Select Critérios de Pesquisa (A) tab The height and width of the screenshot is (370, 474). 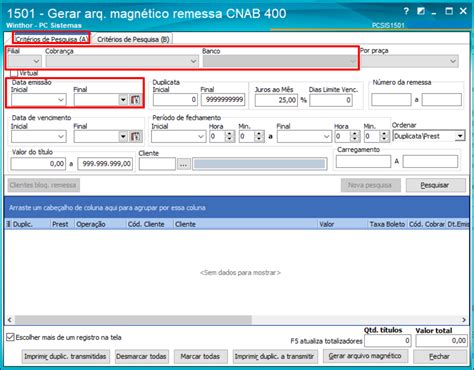pos(52,39)
